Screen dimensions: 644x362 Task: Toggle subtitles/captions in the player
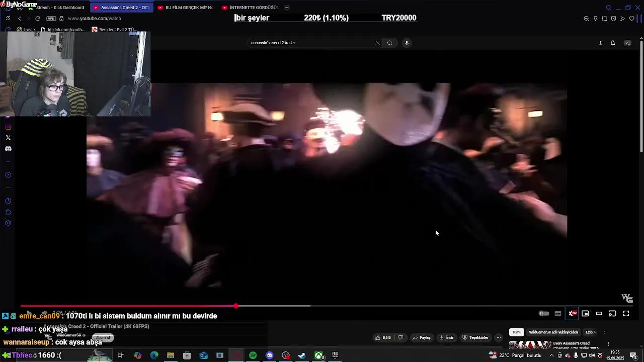pyautogui.click(x=558, y=314)
